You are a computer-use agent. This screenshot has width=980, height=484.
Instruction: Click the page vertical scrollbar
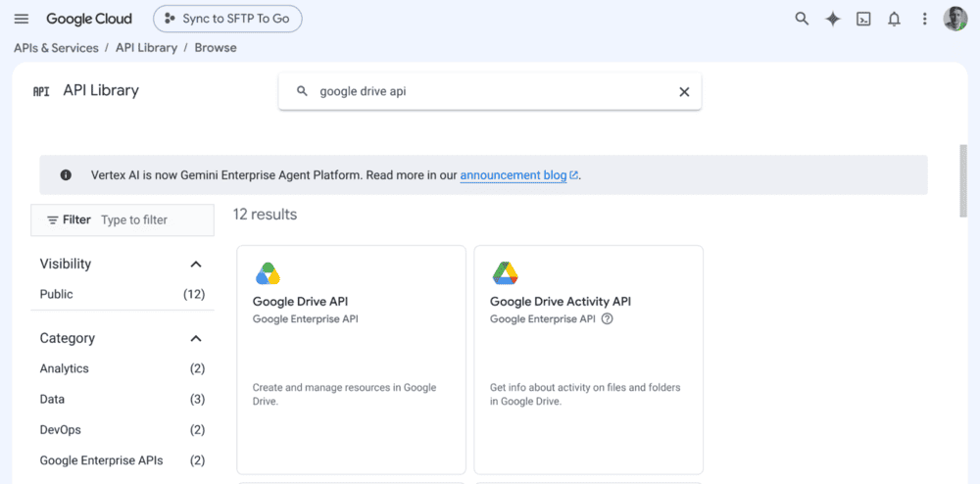coord(963,181)
